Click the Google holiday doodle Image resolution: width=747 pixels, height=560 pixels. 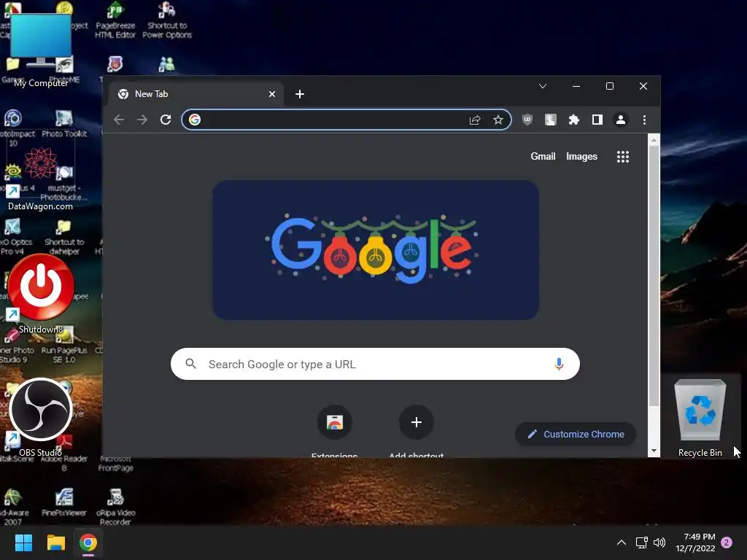tap(376, 250)
